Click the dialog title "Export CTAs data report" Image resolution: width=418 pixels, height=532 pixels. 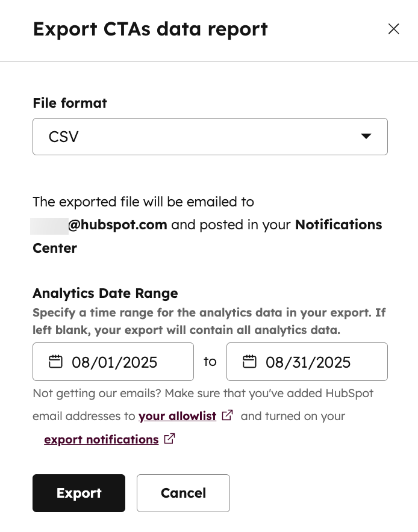click(150, 29)
